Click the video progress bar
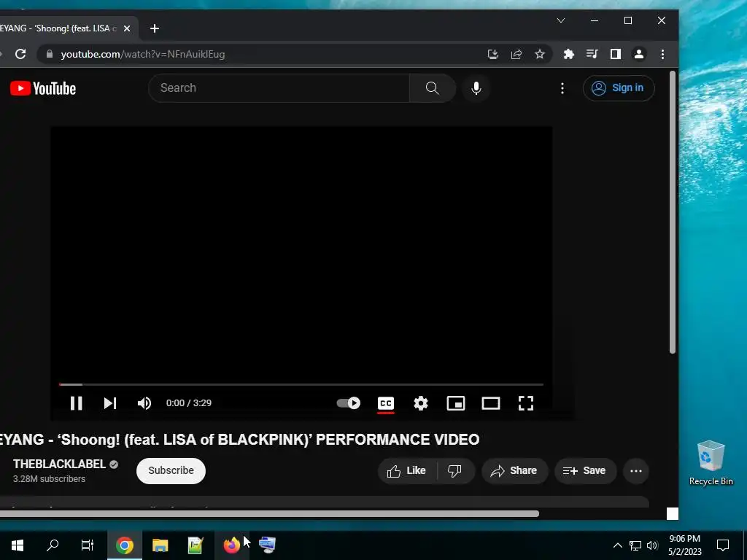This screenshot has width=747, height=560. (x=301, y=384)
